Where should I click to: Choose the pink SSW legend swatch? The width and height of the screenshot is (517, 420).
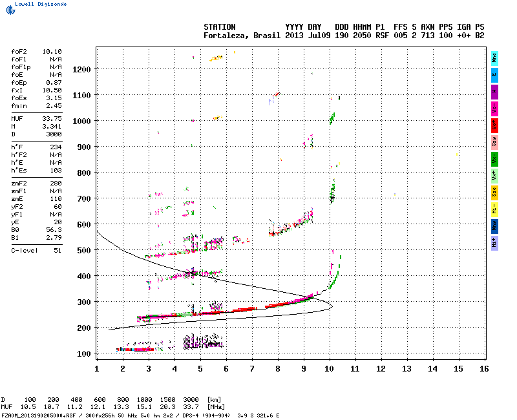tap(494, 142)
